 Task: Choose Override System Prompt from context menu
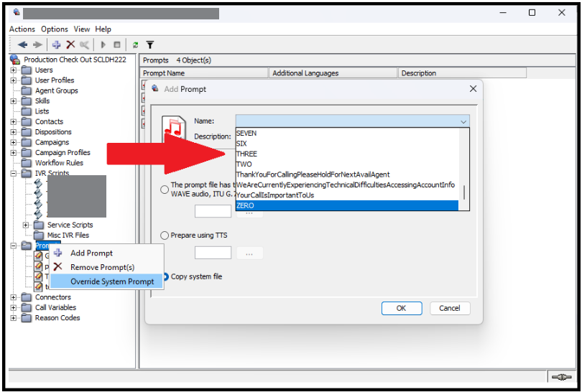(x=111, y=281)
